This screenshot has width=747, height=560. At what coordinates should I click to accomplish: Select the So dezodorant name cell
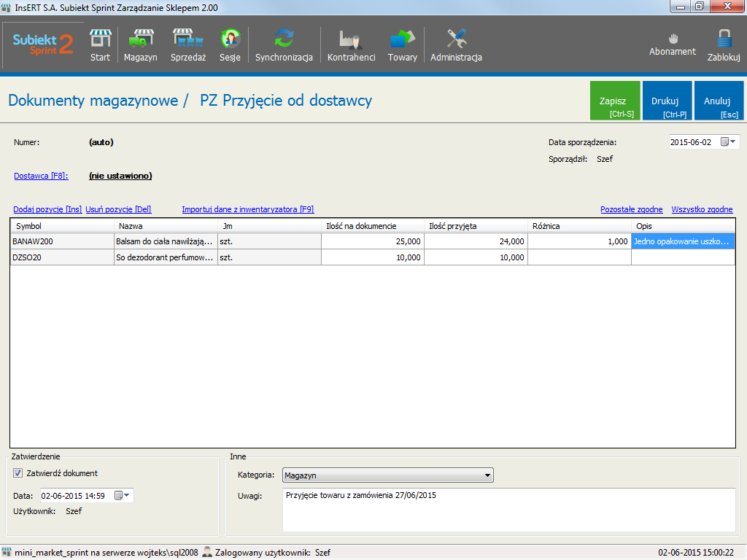(166, 257)
